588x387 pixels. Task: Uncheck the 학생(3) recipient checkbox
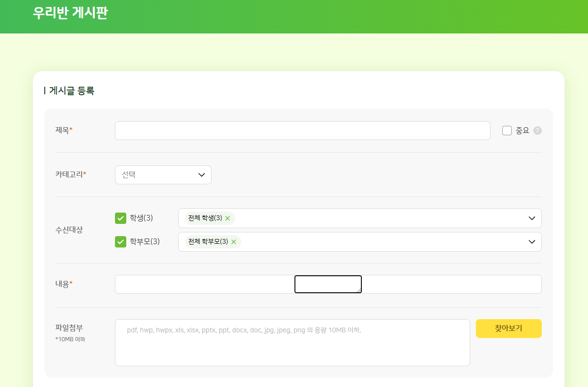121,218
